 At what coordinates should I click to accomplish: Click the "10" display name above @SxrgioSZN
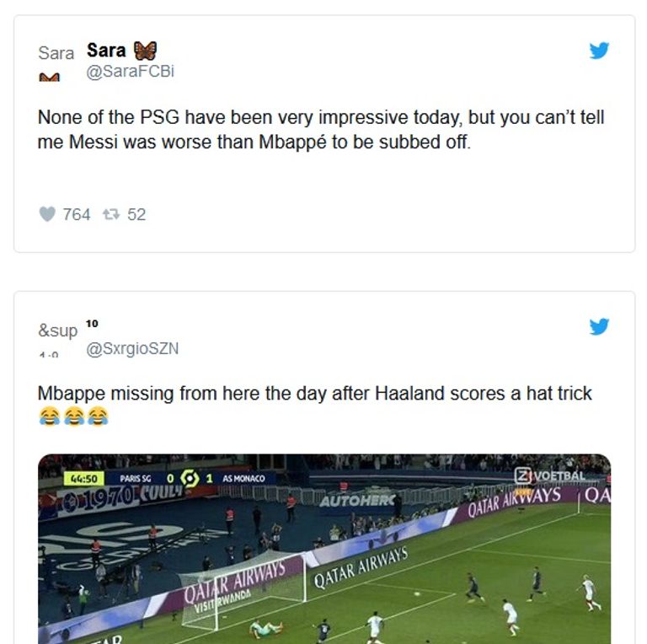point(92,324)
